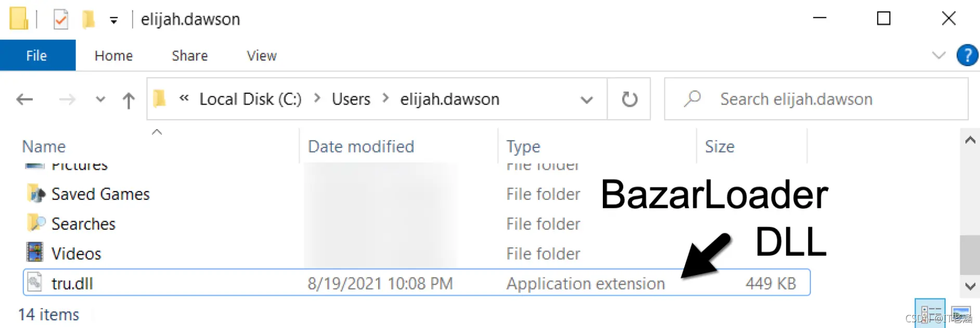Open the File menu tab
The image size is (980, 328).
37,55
